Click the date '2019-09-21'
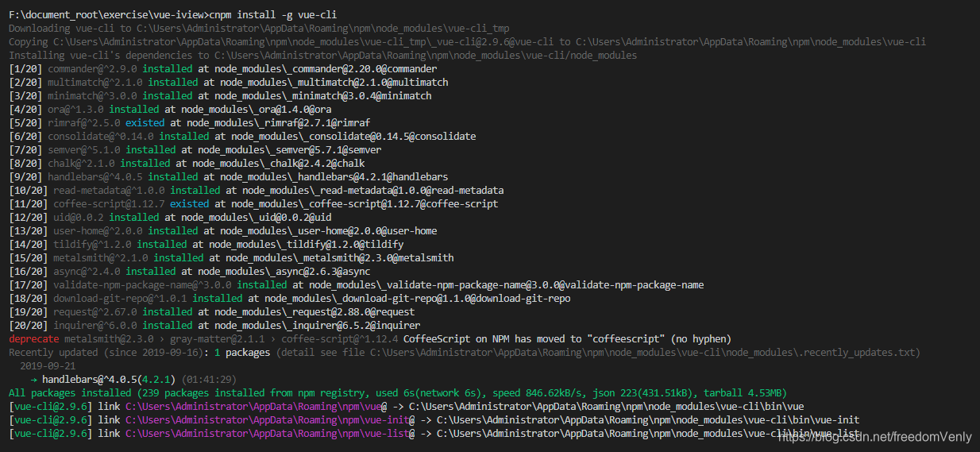This screenshot has width=980, height=452. (x=48, y=365)
